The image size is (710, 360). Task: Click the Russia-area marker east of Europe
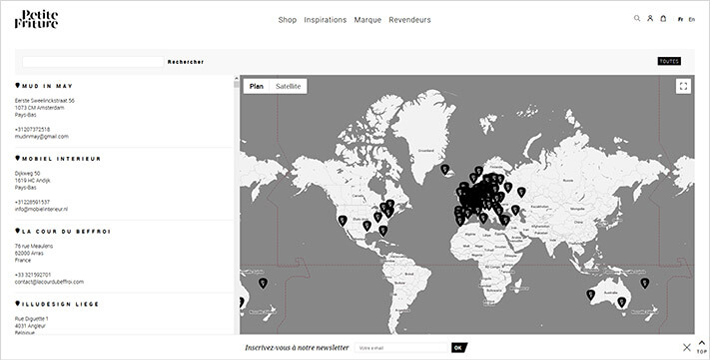(x=521, y=192)
